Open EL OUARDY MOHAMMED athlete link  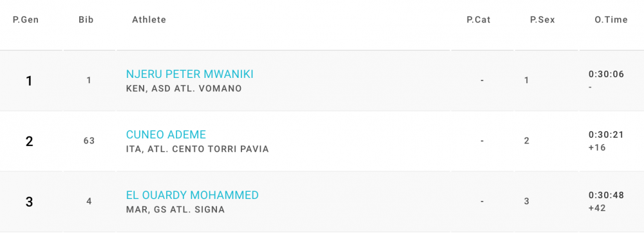192,195
